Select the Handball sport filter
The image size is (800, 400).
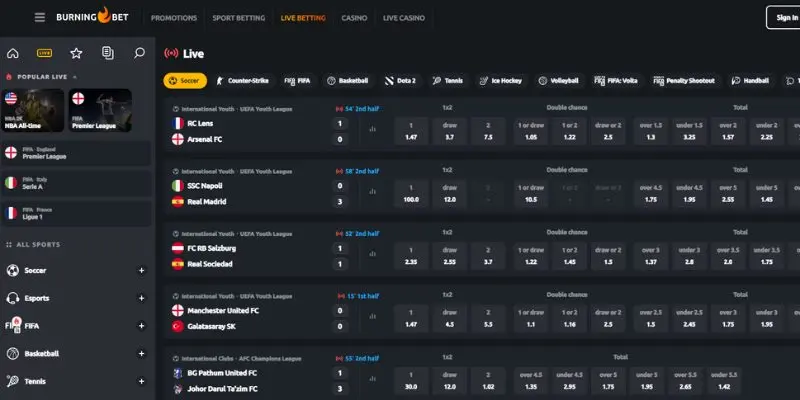point(751,81)
